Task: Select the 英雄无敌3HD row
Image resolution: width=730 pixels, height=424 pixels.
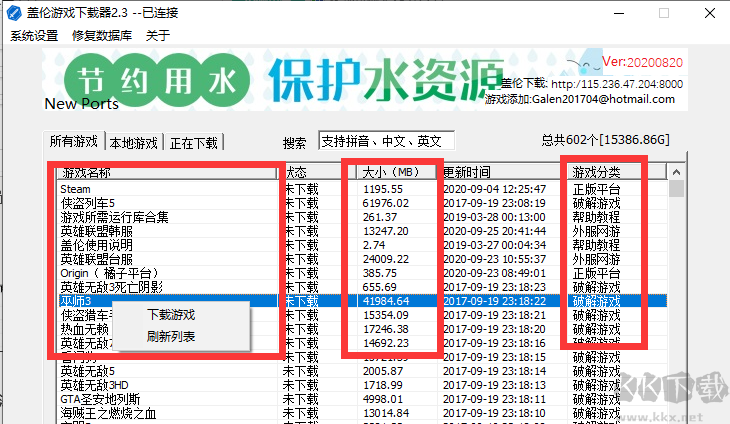Action: (363, 385)
